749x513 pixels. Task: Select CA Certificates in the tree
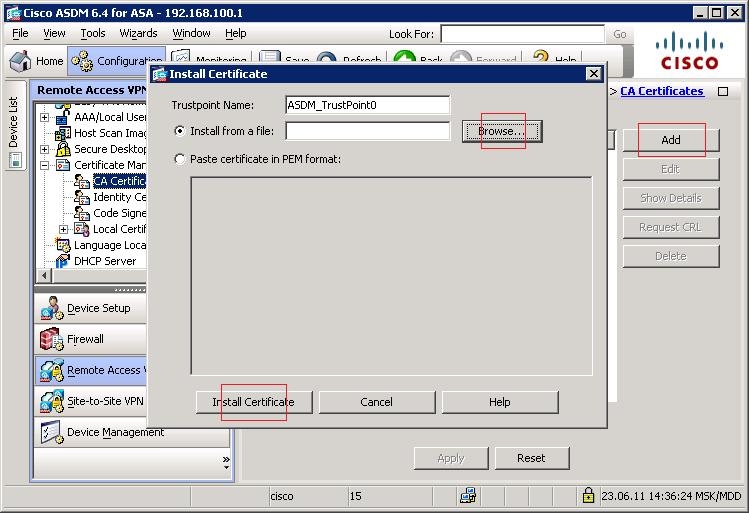119,181
